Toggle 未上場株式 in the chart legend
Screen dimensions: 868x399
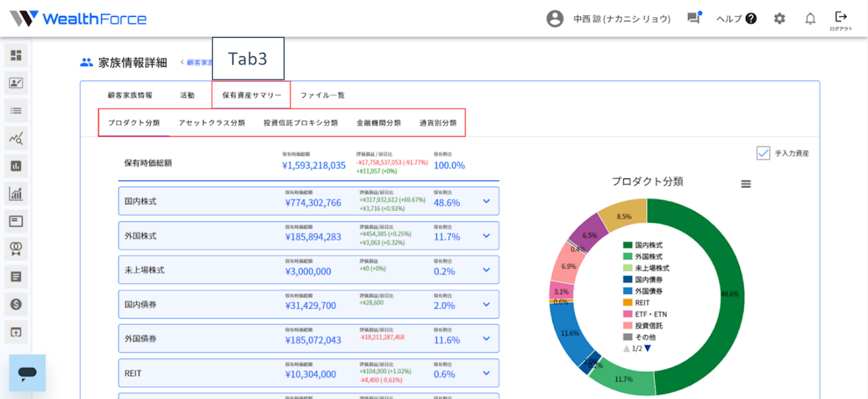click(x=646, y=268)
